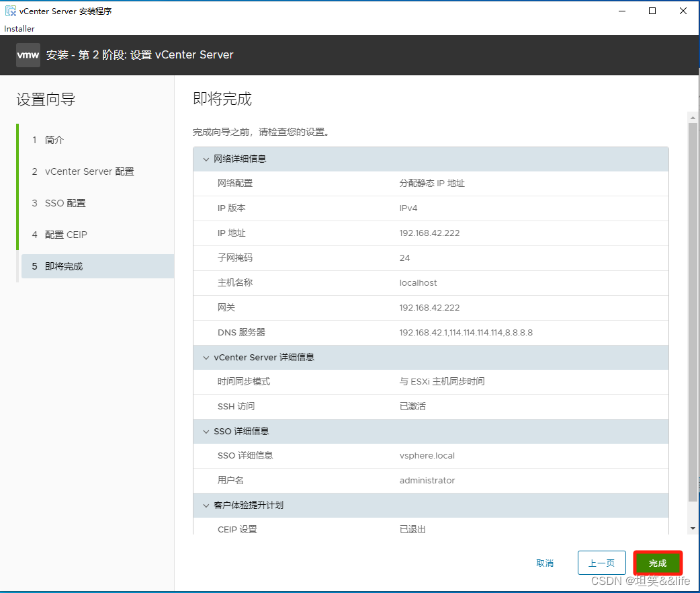Click the SSH 访问 value 已激活
This screenshot has height=593, width=700.
pyautogui.click(x=412, y=406)
